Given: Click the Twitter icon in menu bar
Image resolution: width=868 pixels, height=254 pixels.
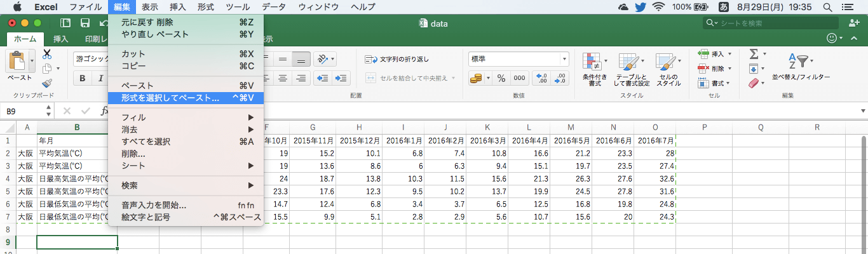Looking at the screenshot, I should coord(639,7).
